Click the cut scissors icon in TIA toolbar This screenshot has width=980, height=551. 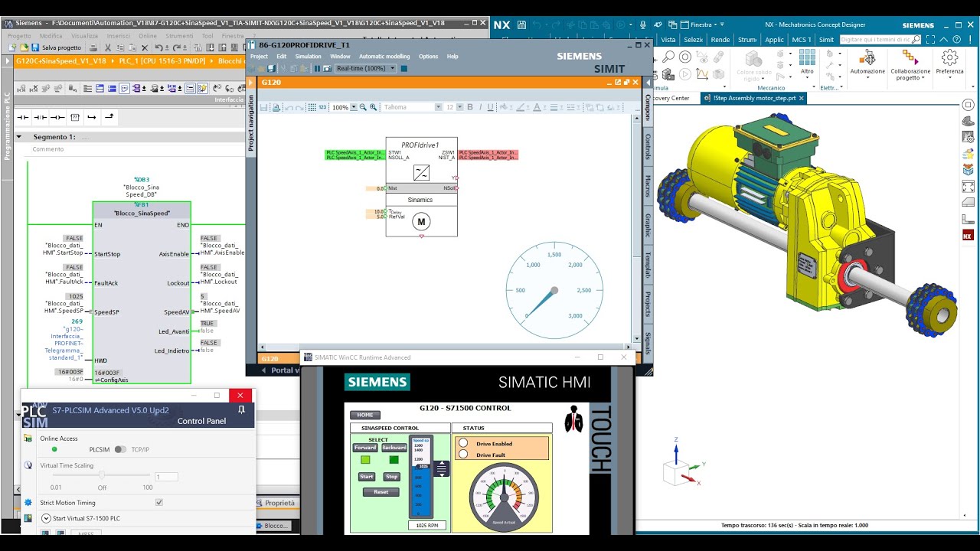[x=108, y=47]
